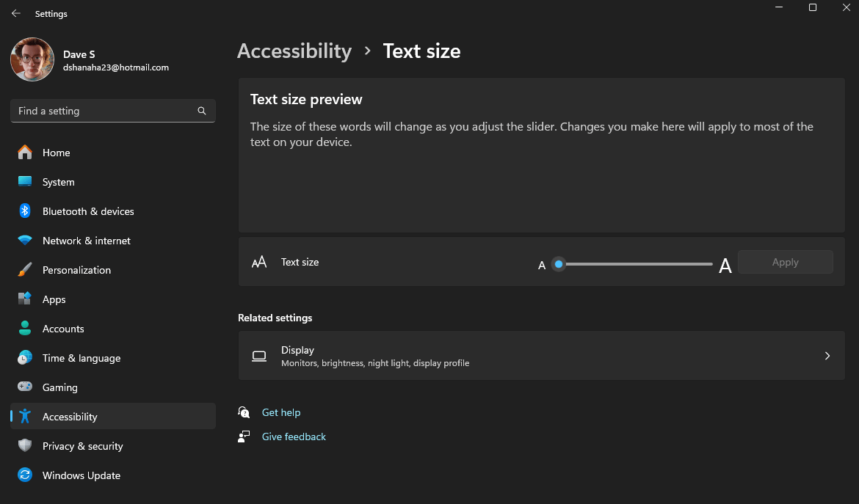Open the Get help link
Screen dimensions: 859x504
point(281,412)
